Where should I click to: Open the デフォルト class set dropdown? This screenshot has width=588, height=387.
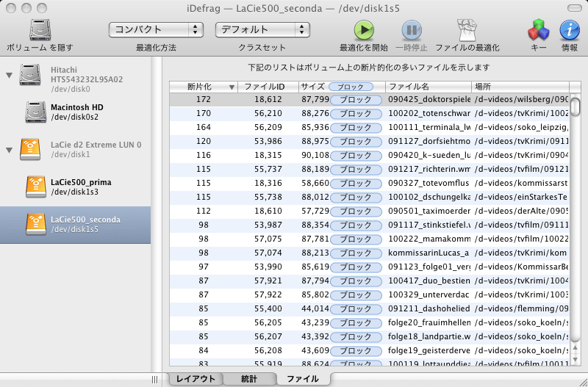pos(262,29)
